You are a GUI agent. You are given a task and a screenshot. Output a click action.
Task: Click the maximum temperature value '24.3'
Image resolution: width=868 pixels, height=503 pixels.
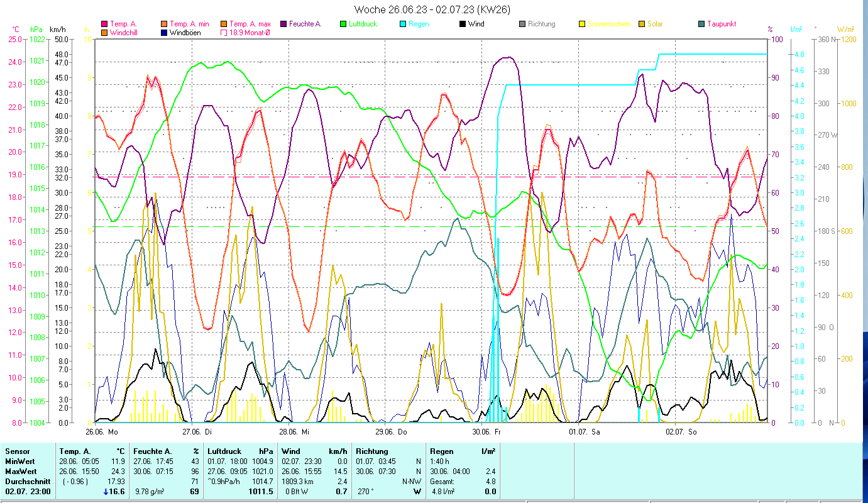tap(119, 472)
